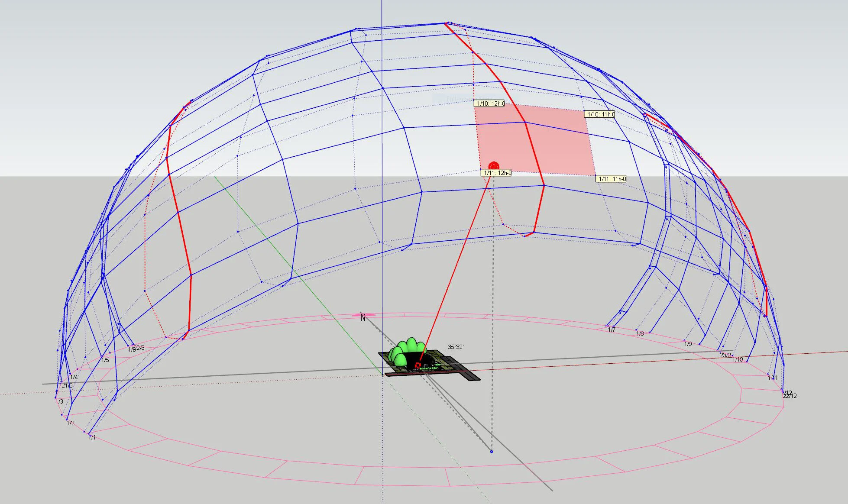Click the '1/11: 11h-0' tooltip label
Image resolution: width=848 pixels, height=504 pixels.
(x=612, y=179)
